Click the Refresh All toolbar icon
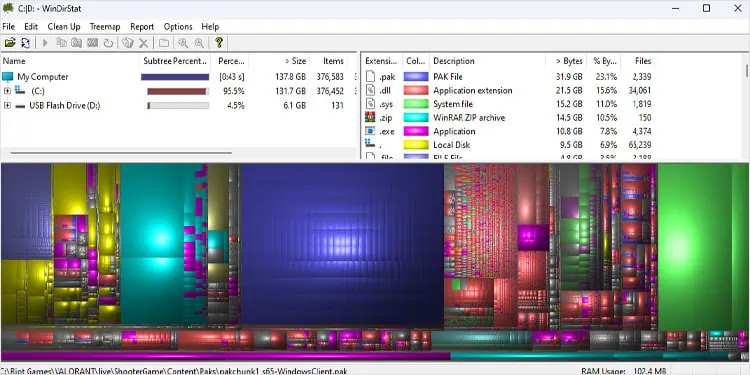Screen dimensions: 750x375 click(26, 43)
